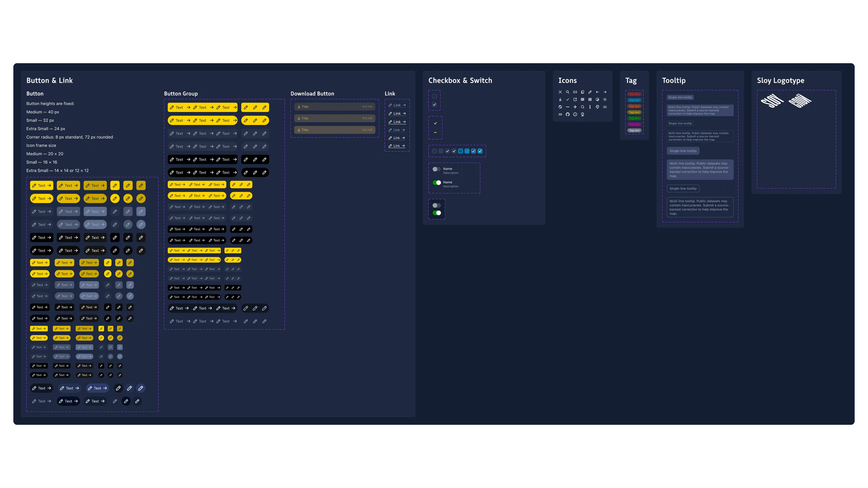Tick the blue-outlined empty checkbox in the row
The height and width of the screenshot is (488, 868).
(460, 151)
